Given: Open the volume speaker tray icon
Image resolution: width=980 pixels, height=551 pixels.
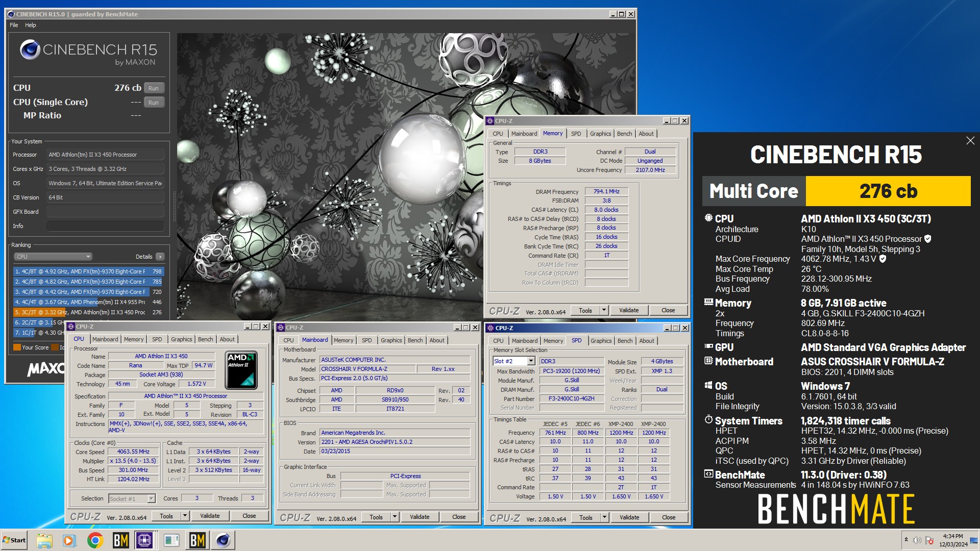Looking at the screenshot, I should point(917,540).
